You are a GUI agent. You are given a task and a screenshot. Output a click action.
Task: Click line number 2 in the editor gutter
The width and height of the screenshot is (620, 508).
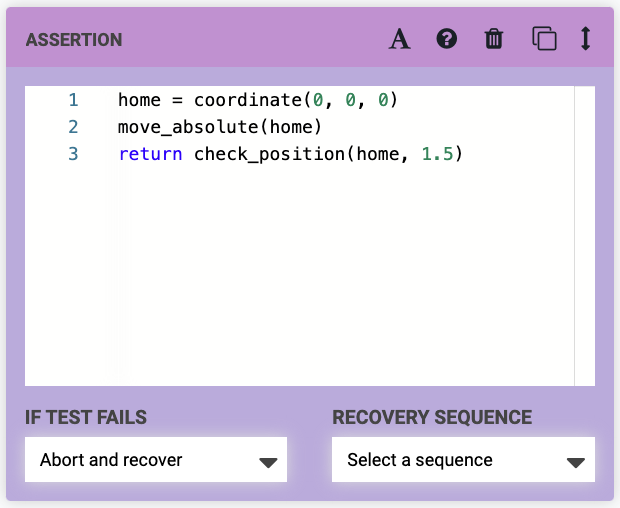(73, 127)
